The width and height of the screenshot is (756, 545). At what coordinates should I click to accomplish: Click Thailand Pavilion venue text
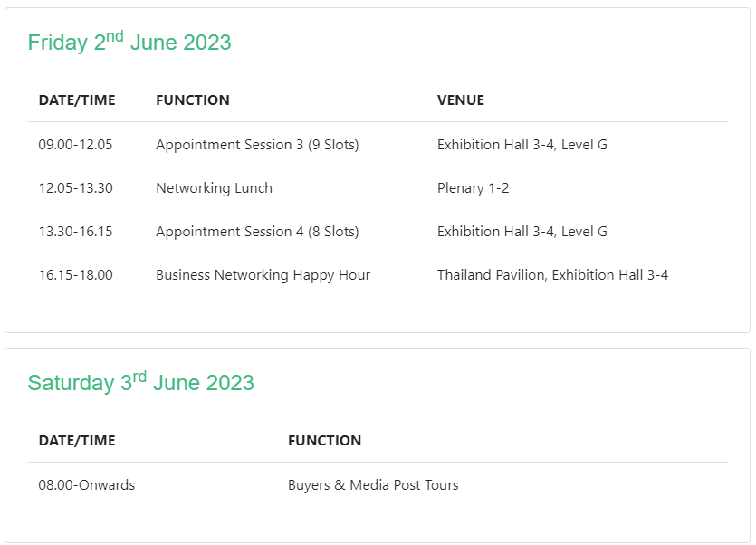pyautogui.click(x=552, y=274)
